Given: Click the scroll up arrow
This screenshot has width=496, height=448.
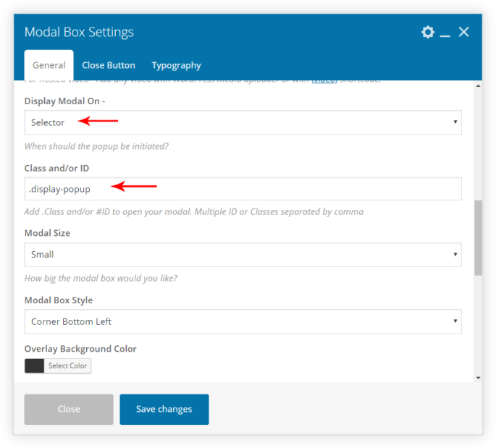Looking at the screenshot, I should (x=478, y=87).
